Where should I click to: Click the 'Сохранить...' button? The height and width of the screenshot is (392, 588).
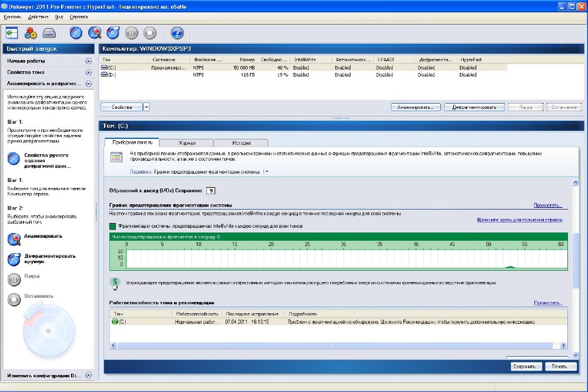tap(526, 367)
